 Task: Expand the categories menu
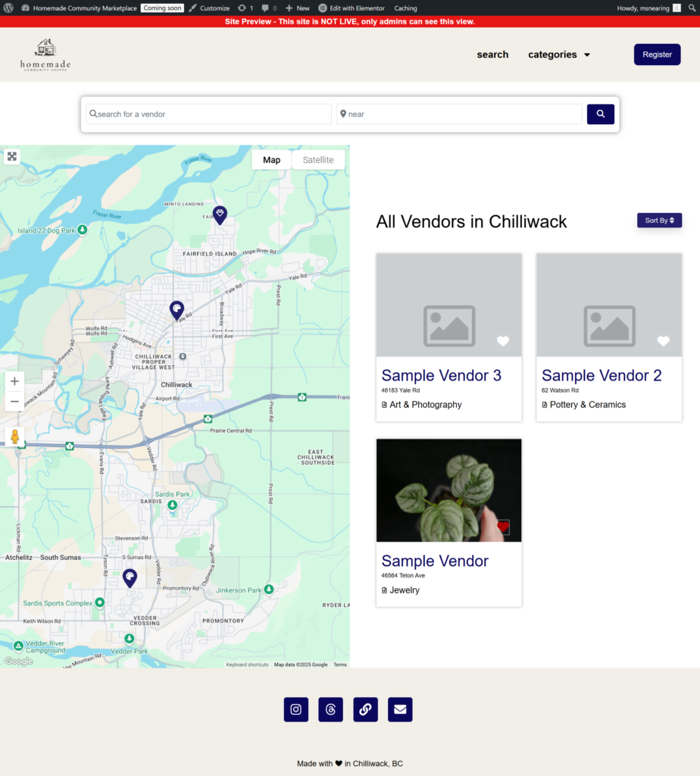(559, 55)
